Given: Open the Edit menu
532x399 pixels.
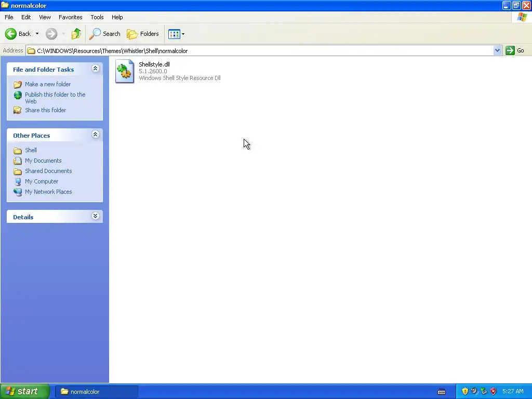Looking at the screenshot, I should pyautogui.click(x=26, y=17).
